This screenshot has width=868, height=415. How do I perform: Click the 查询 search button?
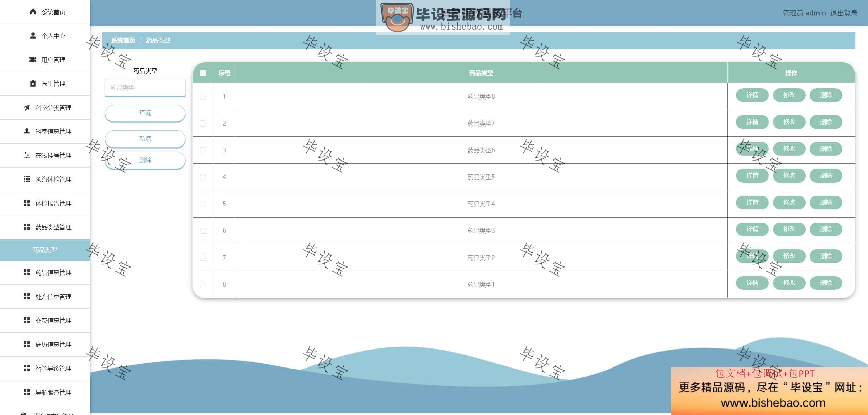[x=145, y=113]
